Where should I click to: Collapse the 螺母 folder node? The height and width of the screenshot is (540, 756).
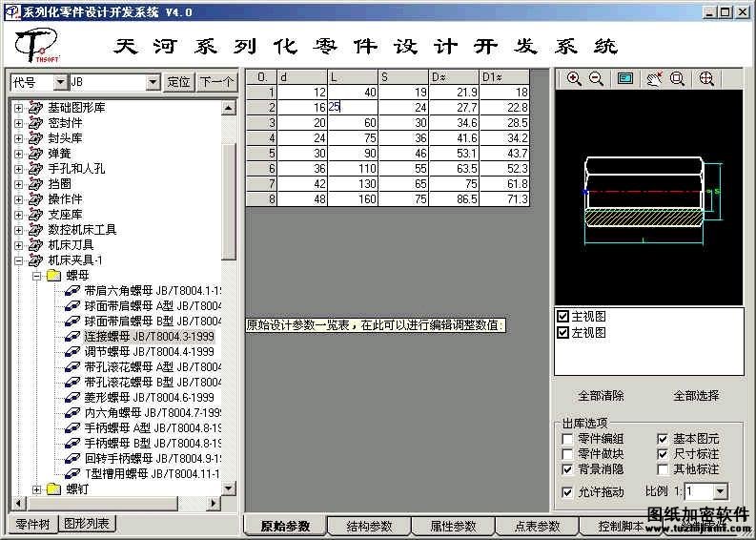[36, 276]
